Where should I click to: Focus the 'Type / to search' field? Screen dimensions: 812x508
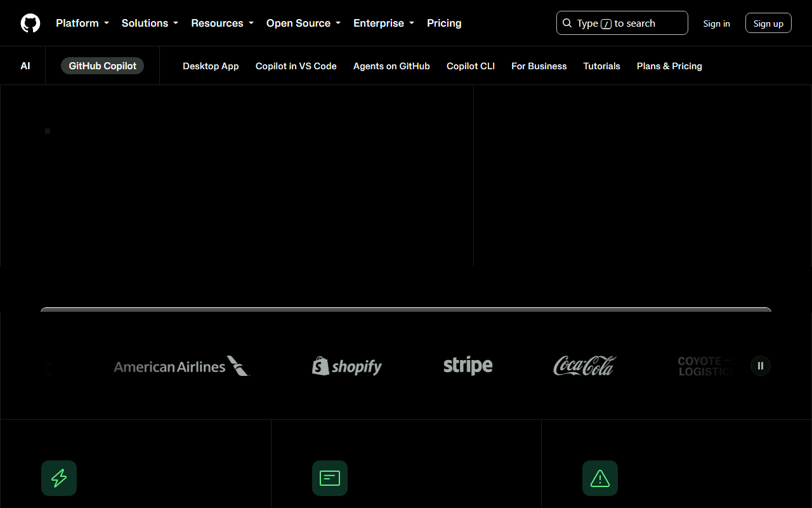(622, 23)
